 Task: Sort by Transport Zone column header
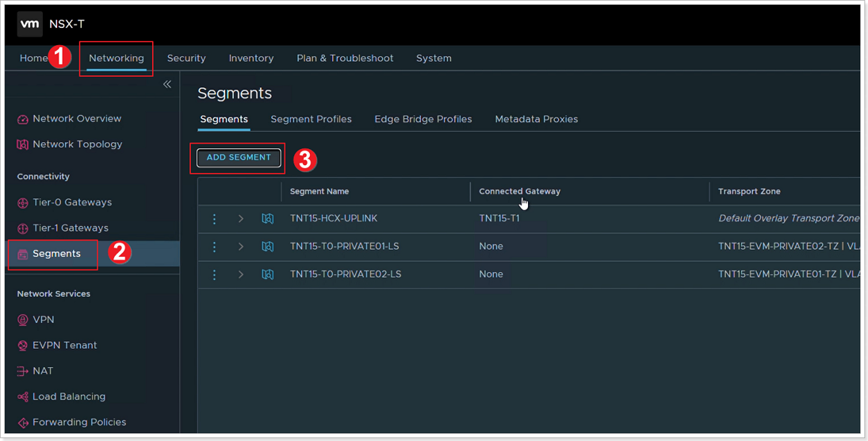[749, 191]
